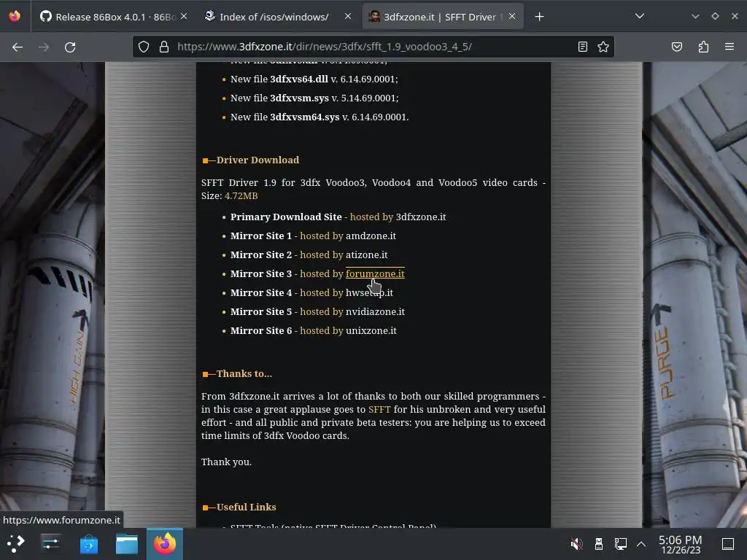747x560 pixels.
Task: Open a new tab with plus button
Action: pyautogui.click(x=539, y=17)
